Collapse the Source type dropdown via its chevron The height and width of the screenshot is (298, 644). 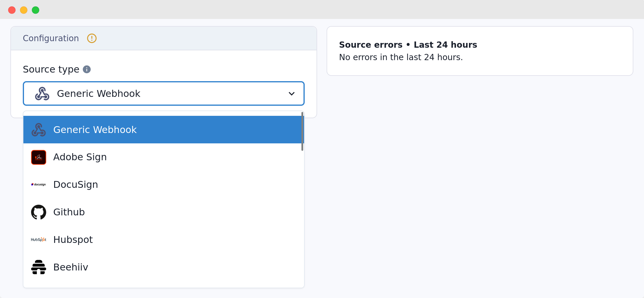click(x=292, y=93)
